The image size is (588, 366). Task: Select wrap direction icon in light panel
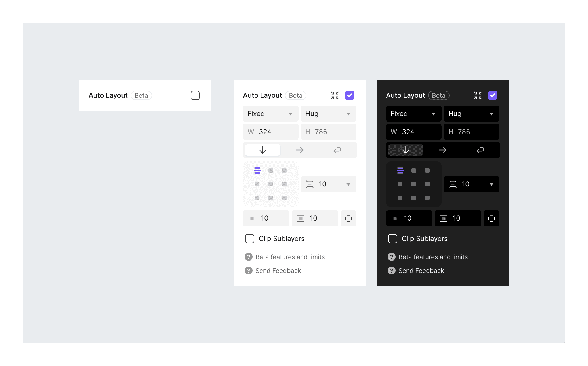(337, 150)
